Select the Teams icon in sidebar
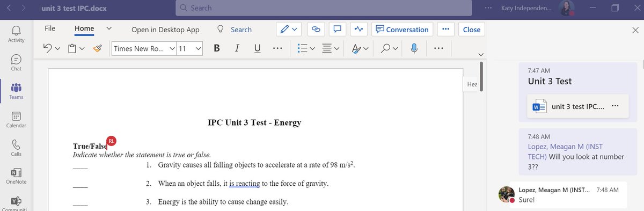The height and width of the screenshot is (211, 644). (x=16, y=91)
